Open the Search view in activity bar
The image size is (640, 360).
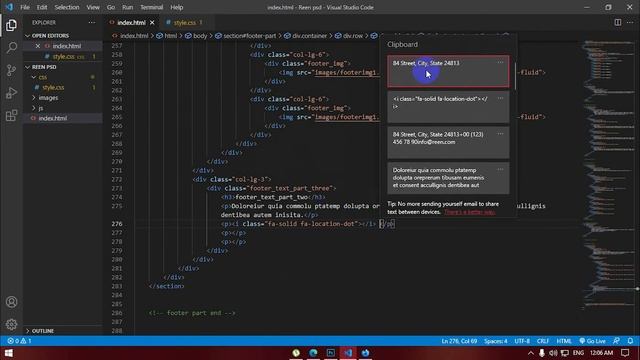11,48
